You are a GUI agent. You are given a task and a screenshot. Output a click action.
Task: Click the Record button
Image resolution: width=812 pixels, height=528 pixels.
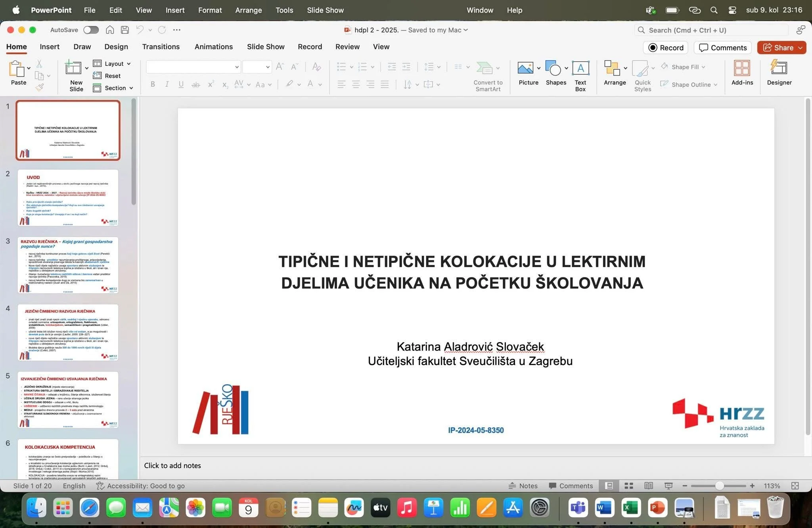coord(666,48)
